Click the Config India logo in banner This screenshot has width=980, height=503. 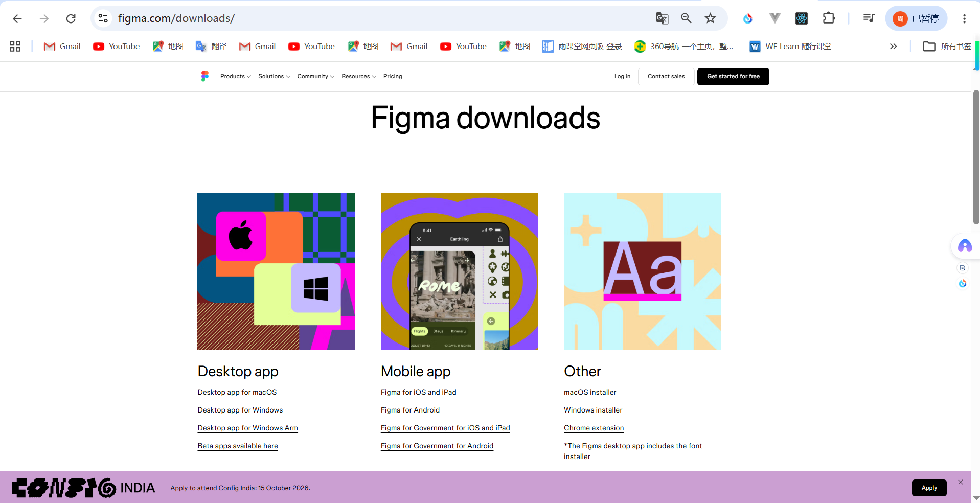83,488
